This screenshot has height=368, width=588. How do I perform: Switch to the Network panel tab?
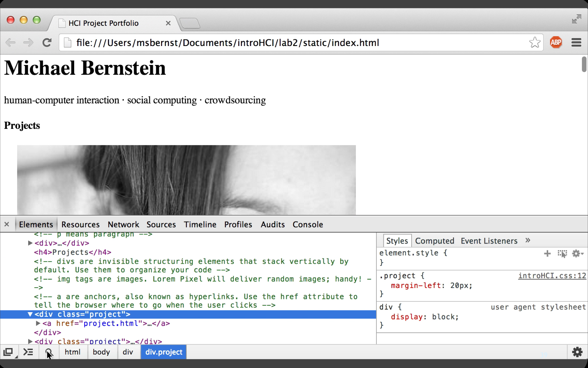[x=123, y=224]
